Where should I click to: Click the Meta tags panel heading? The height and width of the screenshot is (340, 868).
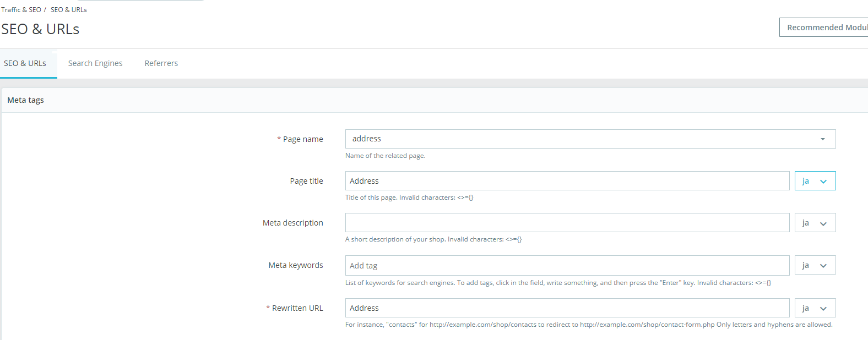click(x=25, y=100)
